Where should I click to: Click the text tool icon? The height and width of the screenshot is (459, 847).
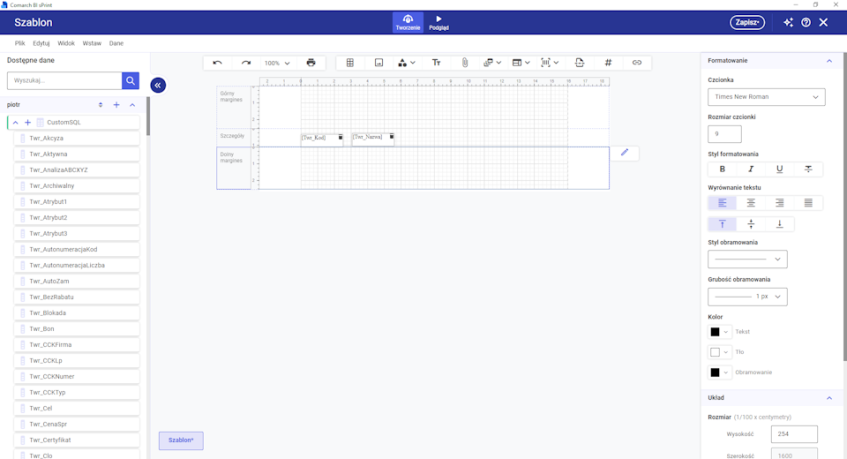click(436, 63)
